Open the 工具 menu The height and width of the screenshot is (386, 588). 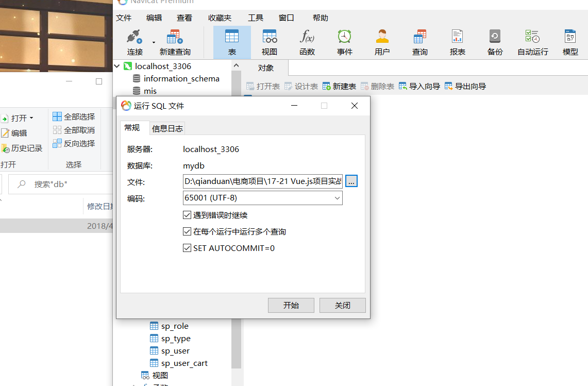pyautogui.click(x=256, y=18)
